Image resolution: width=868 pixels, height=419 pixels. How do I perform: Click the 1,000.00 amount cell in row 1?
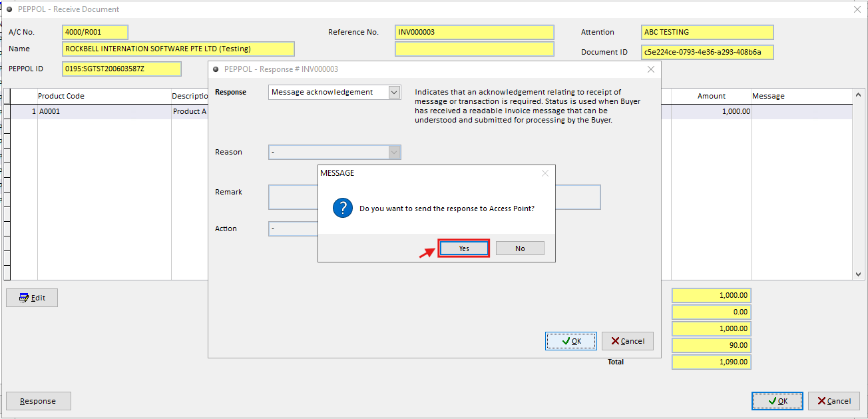point(712,112)
